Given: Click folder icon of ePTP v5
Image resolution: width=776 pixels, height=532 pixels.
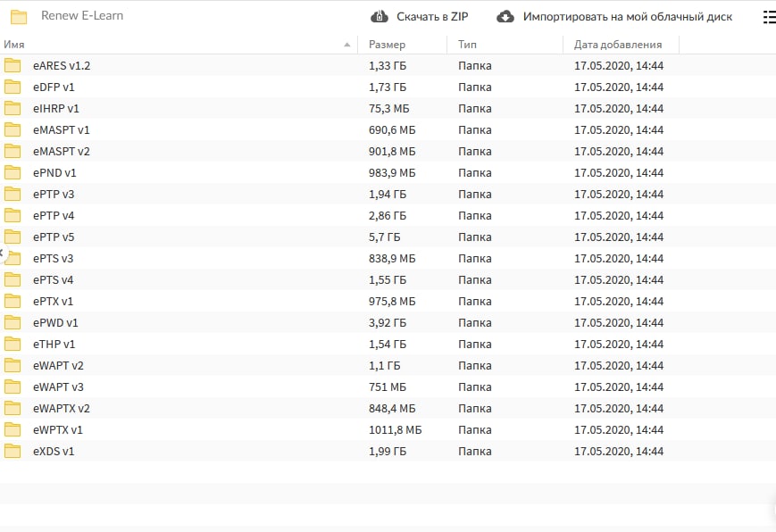Looking at the screenshot, I should pyautogui.click(x=13, y=237).
